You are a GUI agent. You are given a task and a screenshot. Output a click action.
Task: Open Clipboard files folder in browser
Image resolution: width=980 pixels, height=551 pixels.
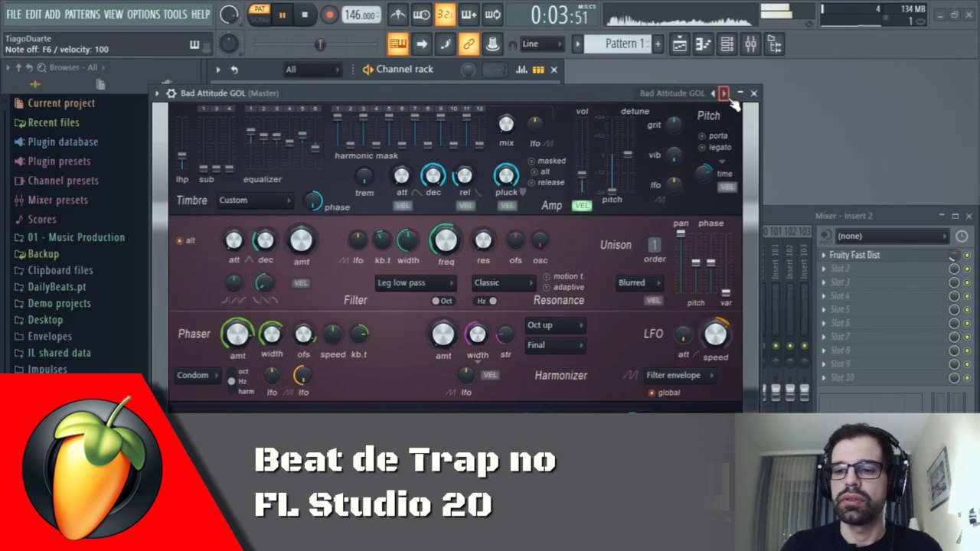pos(60,270)
